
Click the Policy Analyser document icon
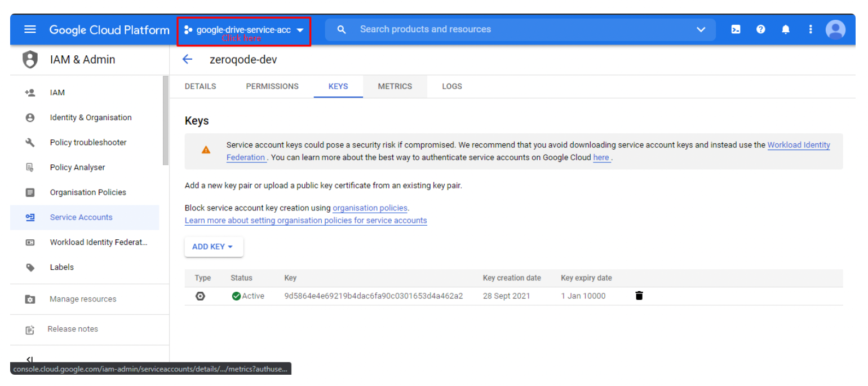tap(30, 167)
